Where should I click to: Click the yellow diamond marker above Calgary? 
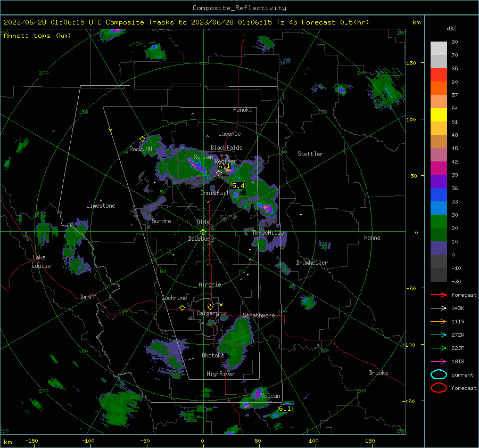[x=210, y=307]
